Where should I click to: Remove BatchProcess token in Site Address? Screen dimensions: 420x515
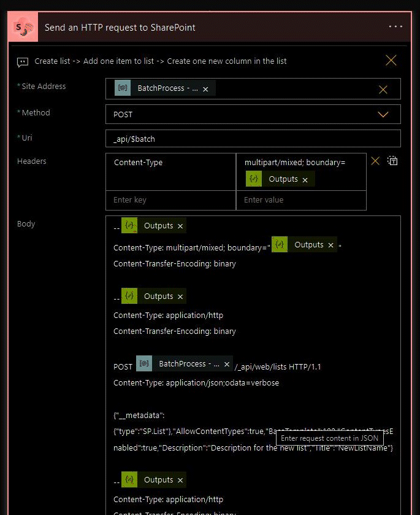(x=205, y=89)
